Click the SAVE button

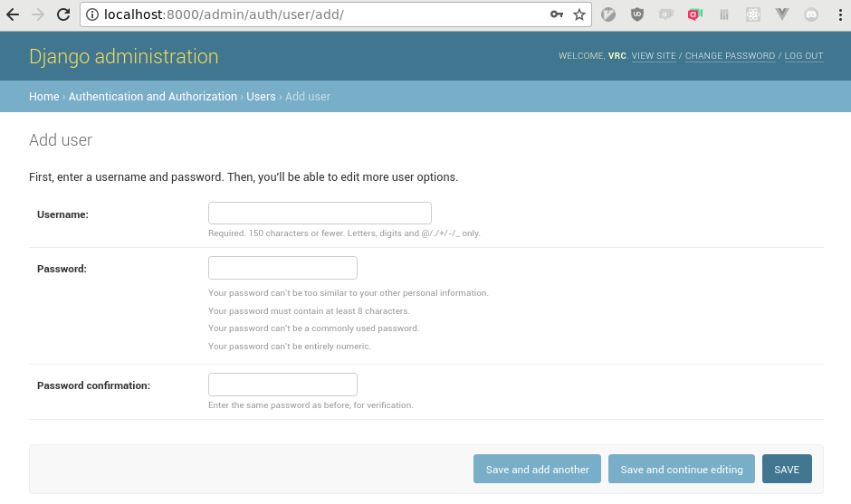point(787,469)
